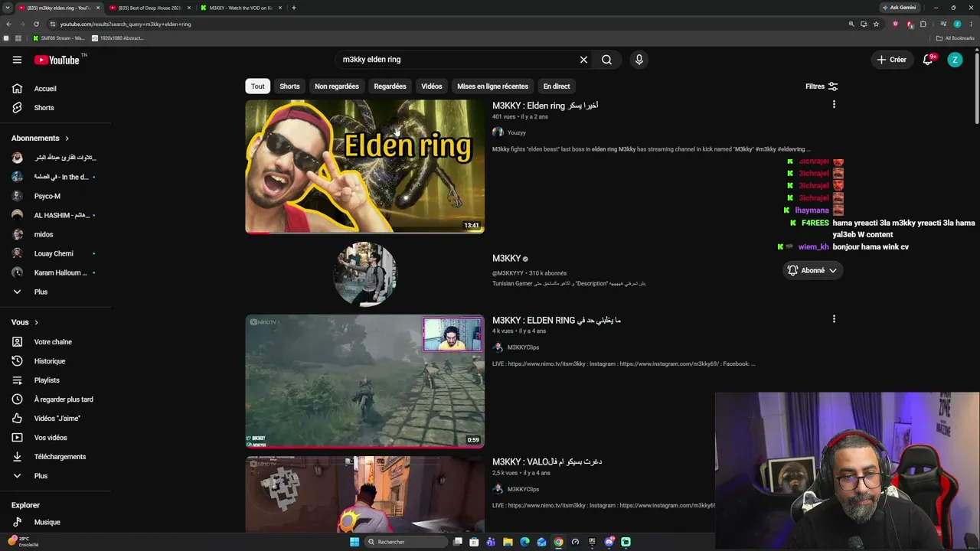Expand the Abonnements section arrow

67,139
